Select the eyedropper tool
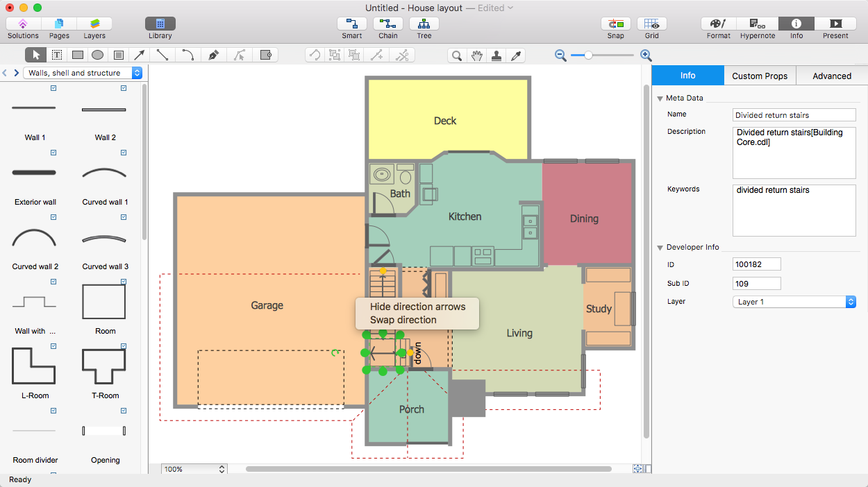The image size is (868, 487). pos(516,55)
